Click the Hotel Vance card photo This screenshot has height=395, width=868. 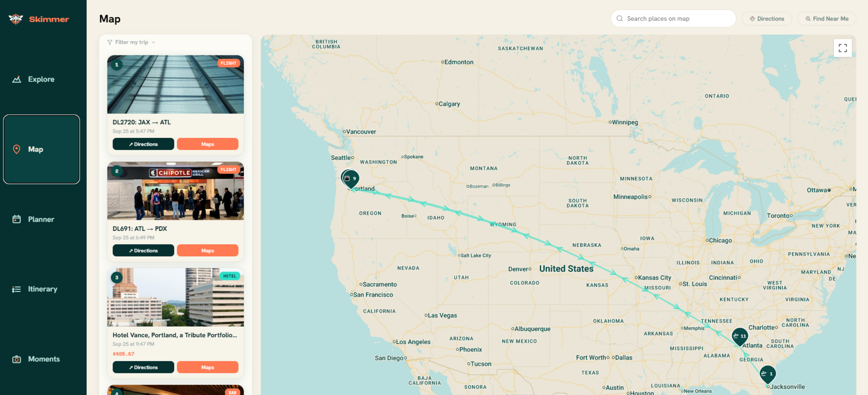[175, 297]
